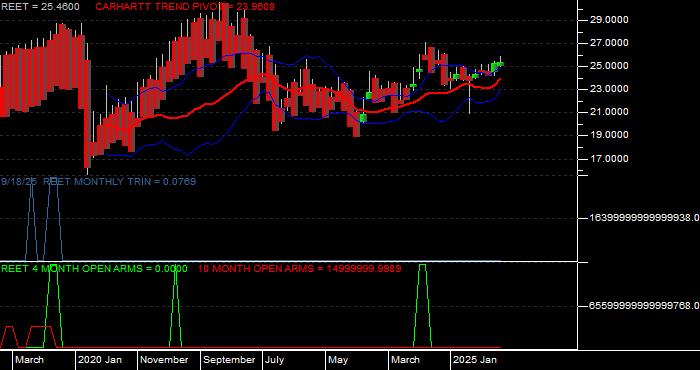Click the 23.0000 price axis label
This screenshot has width=700, height=370.
[x=609, y=89]
